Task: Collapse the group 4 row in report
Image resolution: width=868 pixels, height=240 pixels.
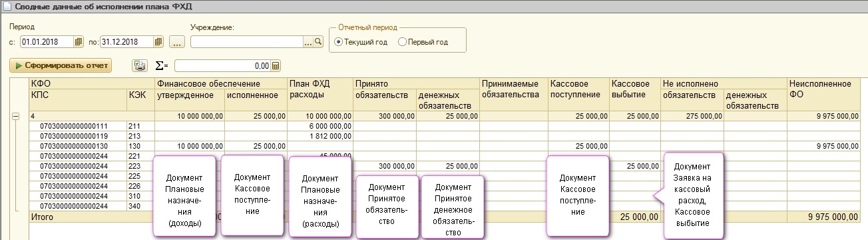Action: [15, 116]
